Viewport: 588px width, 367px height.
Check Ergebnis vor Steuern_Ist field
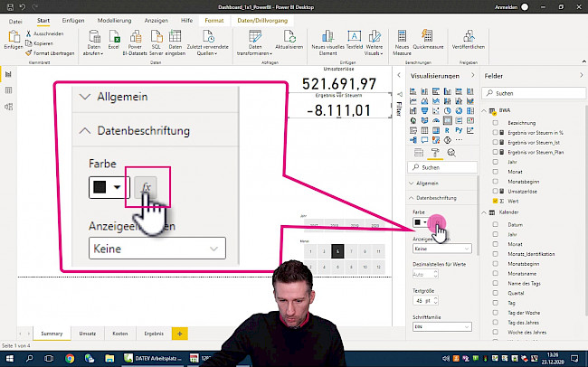(x=496, y=143)
